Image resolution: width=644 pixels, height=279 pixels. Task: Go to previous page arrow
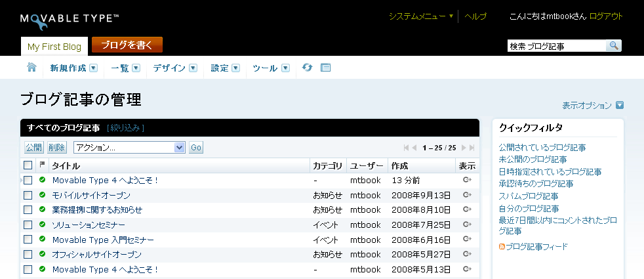(414, 148)
